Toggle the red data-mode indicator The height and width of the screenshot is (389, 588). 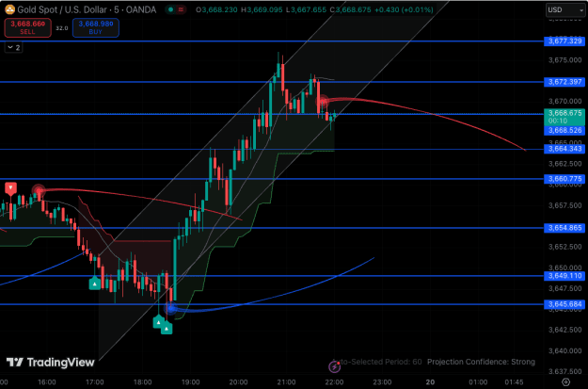182,9
